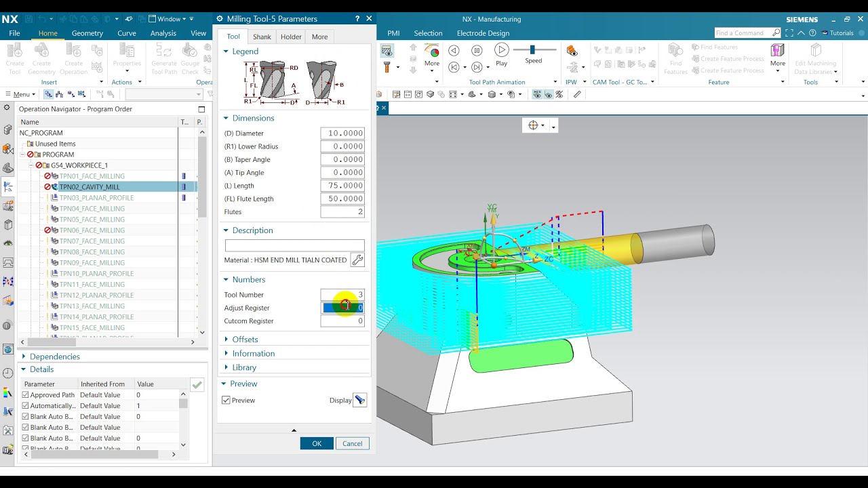The image size is (868, 488).
Task: Collapse the Description section
Action: click(x=226, y=230)
